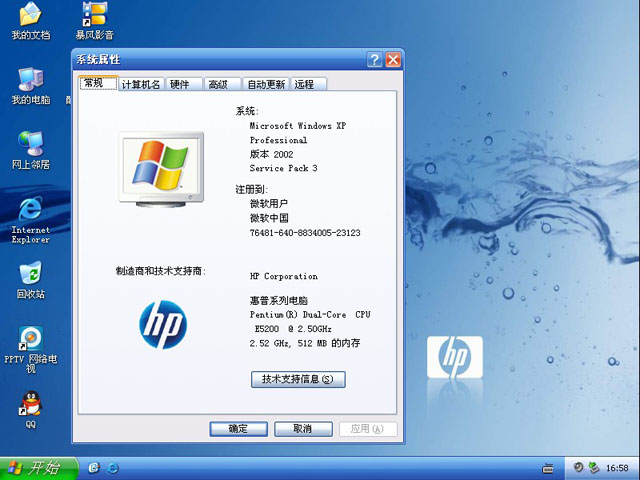Close the 系统属性 dialog

tap(393, 60)
